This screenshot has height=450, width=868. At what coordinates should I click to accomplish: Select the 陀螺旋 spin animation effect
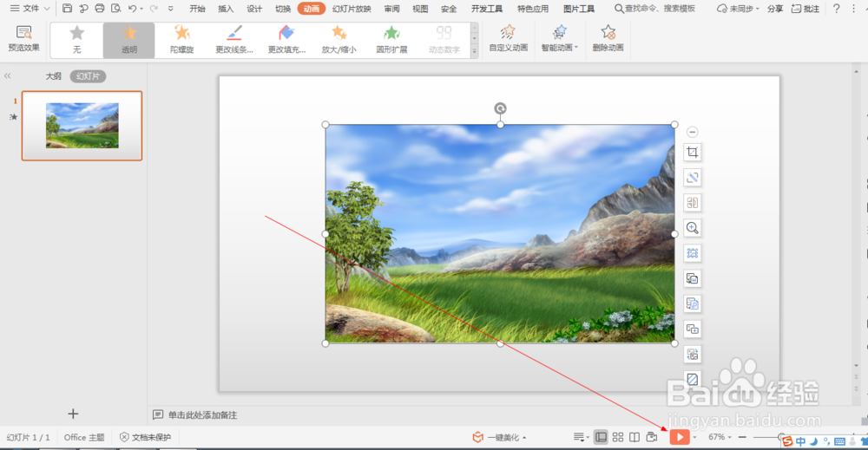click(181, 40)
